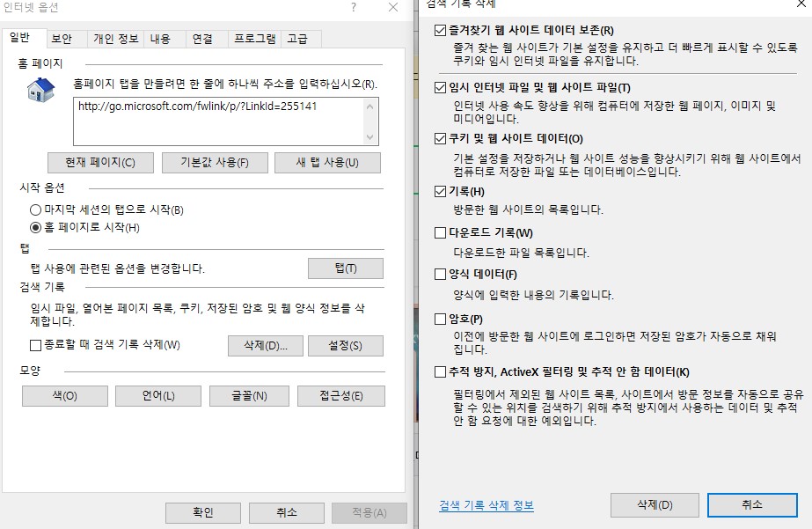Close the Delete Browsing History dialog
The image size is (812, 529).
coord(801,4)
